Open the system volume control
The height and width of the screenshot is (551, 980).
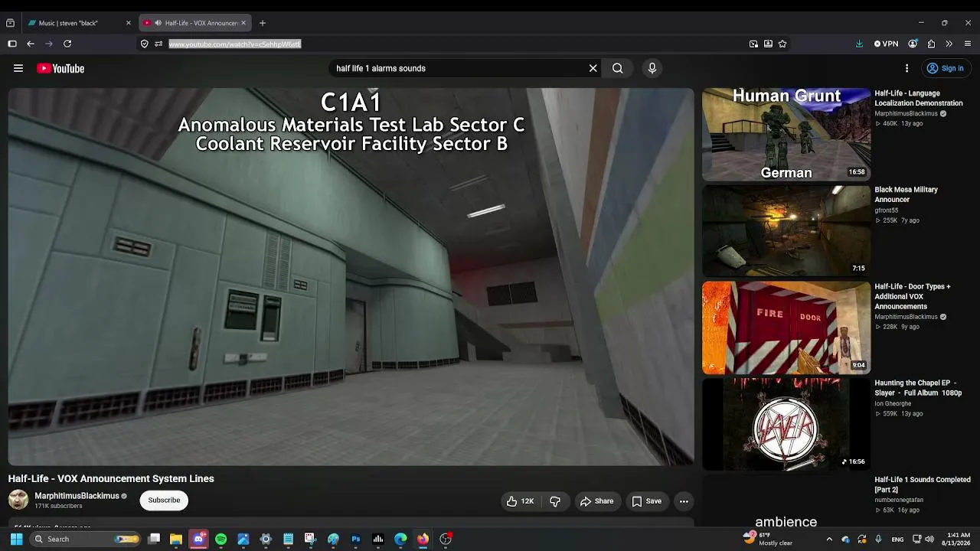tap(929, 539)
